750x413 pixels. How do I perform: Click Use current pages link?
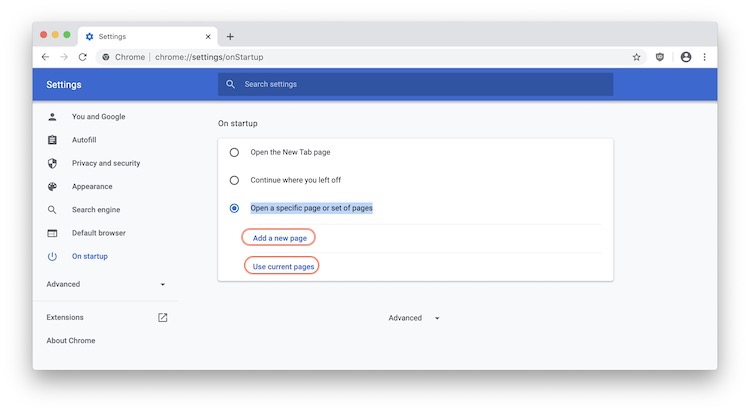pyautogui.click(x=283, y=267)
